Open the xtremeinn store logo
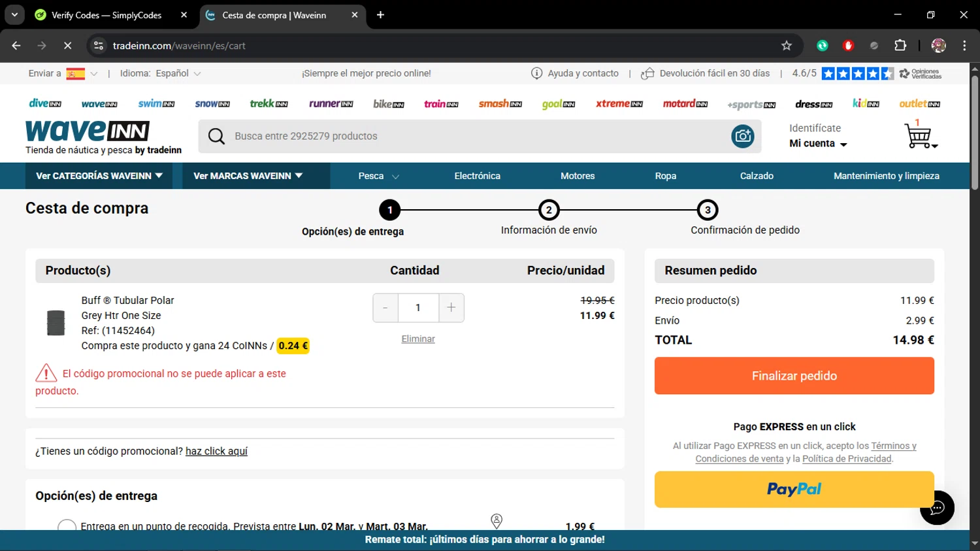Viewport: 980px width, 551px height. click(x=619, y=103)
